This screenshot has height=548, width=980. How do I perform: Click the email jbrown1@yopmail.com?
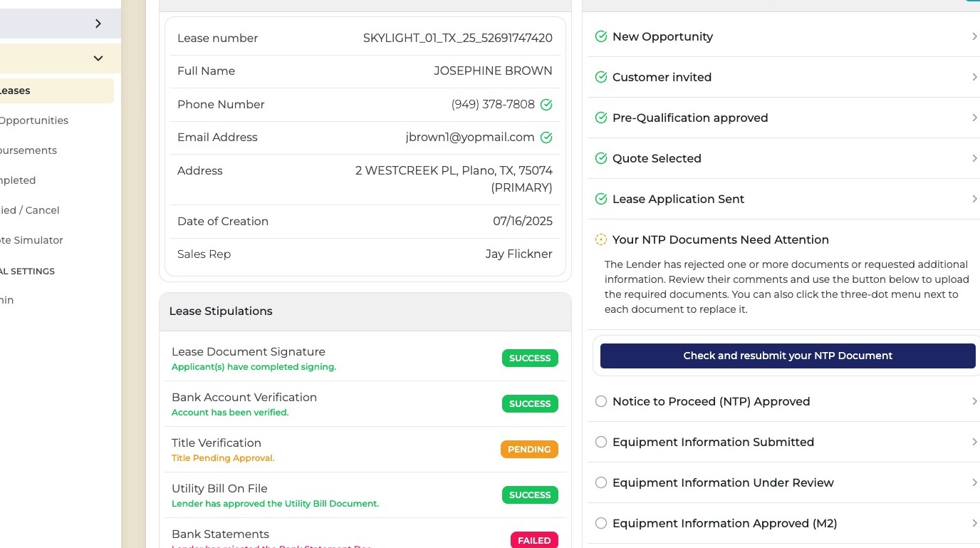470,138
